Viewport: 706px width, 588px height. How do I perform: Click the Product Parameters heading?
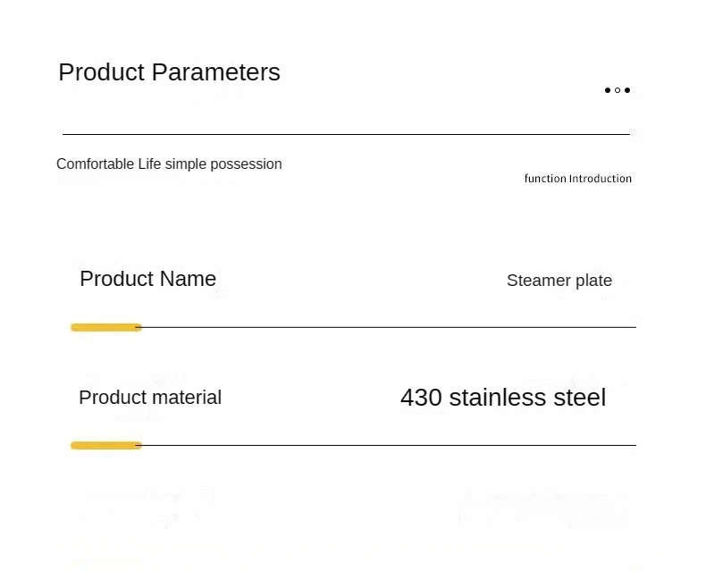[x=169, y=72]
